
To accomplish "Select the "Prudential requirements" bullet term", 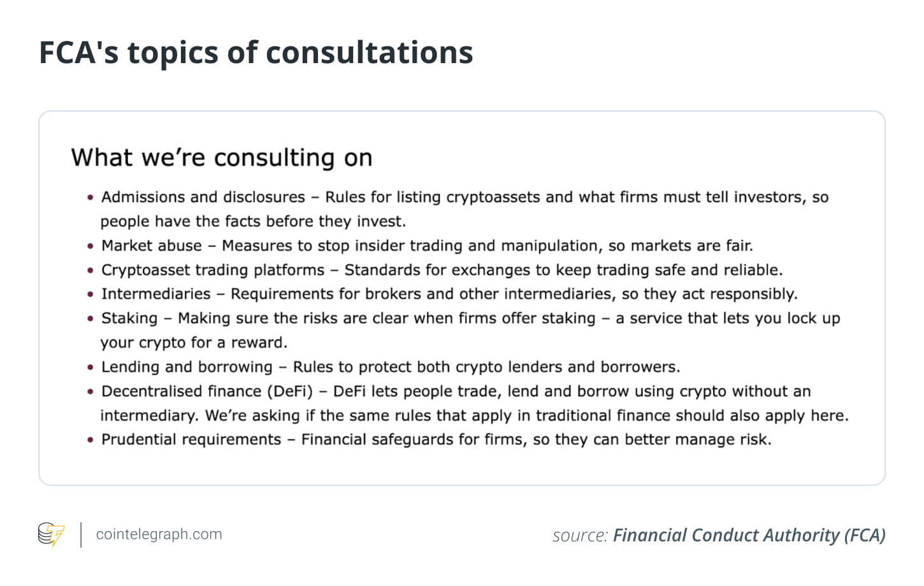I will [x=191, y=439].
